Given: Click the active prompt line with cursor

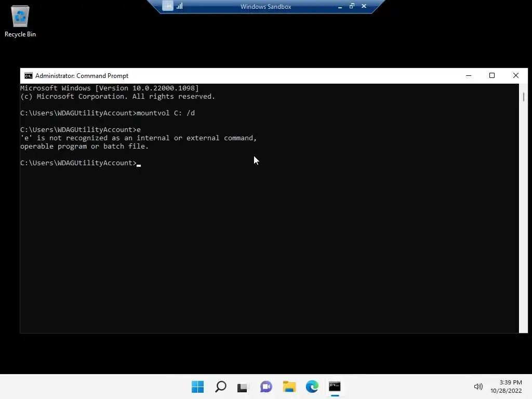Looking at the screenshot, I should click(x=81, y=163).
